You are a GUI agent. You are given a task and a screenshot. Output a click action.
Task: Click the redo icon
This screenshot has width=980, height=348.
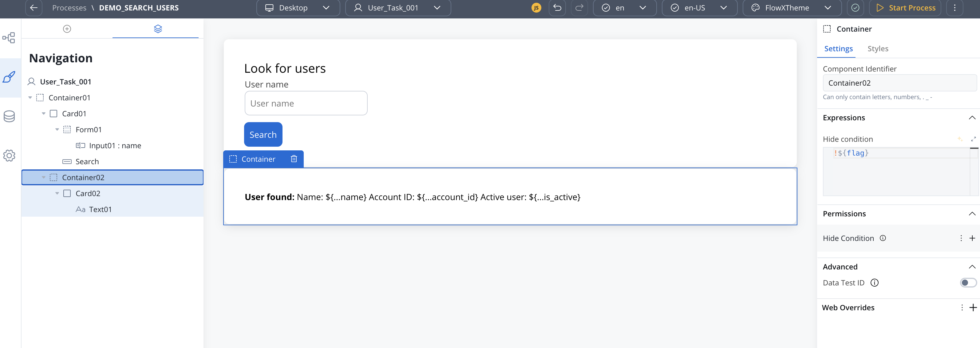[579, 8]
